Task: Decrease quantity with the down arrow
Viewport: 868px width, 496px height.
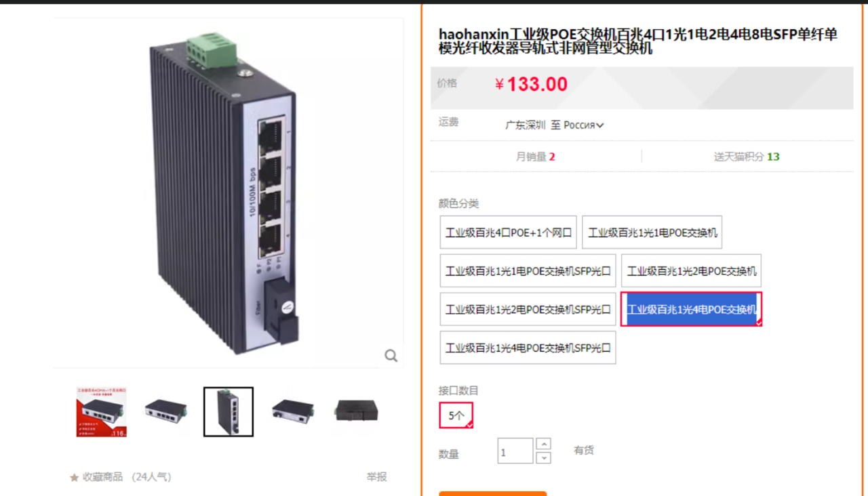Action: (543, 458)
